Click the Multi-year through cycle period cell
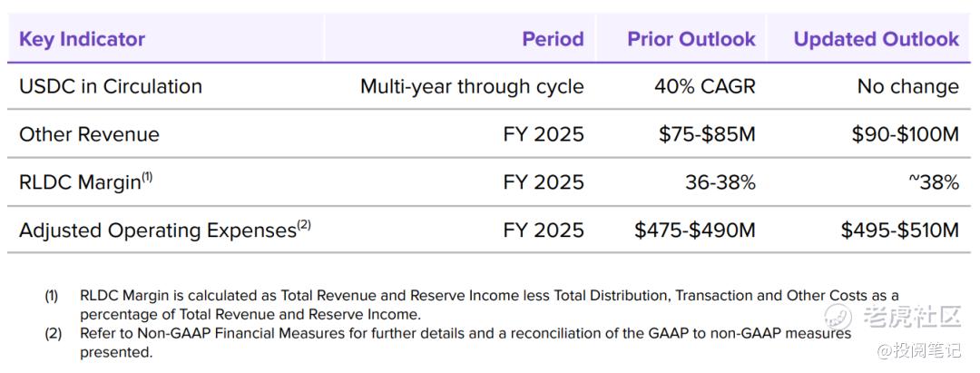 point(472,87)
